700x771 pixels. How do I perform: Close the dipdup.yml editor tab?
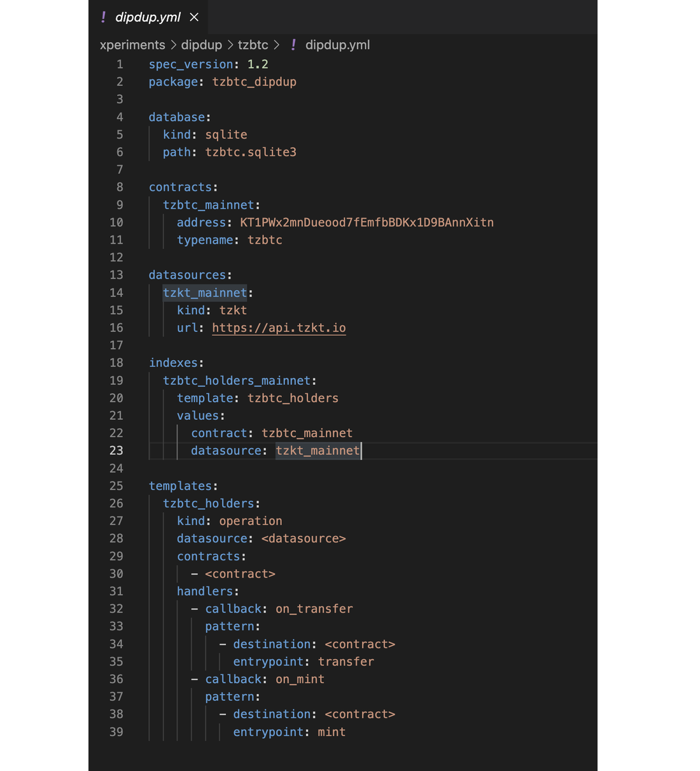point(194,17)
